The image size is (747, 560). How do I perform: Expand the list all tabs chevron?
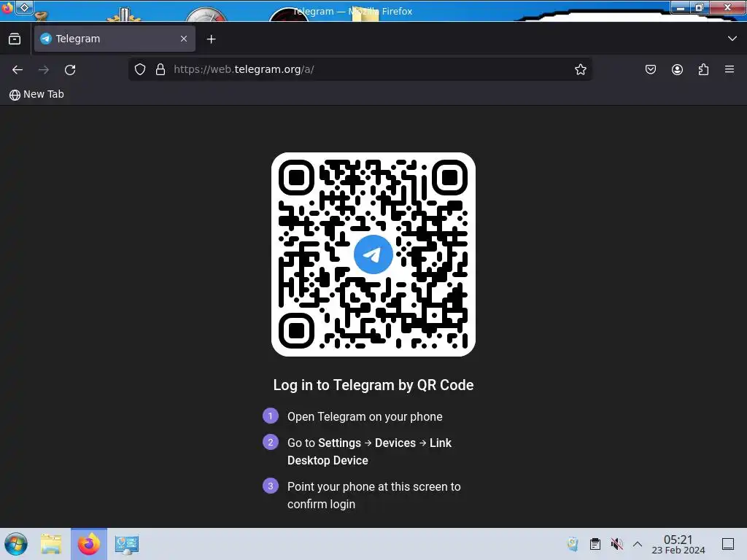pos(732,39)
